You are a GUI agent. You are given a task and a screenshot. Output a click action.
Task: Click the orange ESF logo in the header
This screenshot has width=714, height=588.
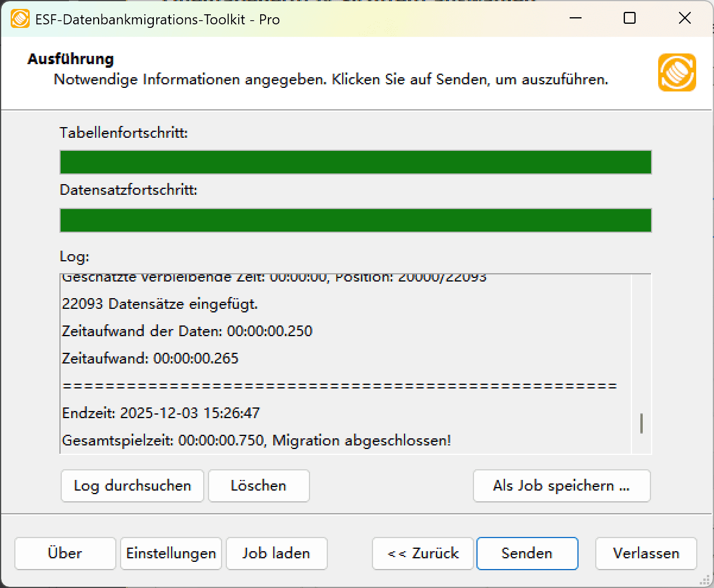[x=677, y=74]
